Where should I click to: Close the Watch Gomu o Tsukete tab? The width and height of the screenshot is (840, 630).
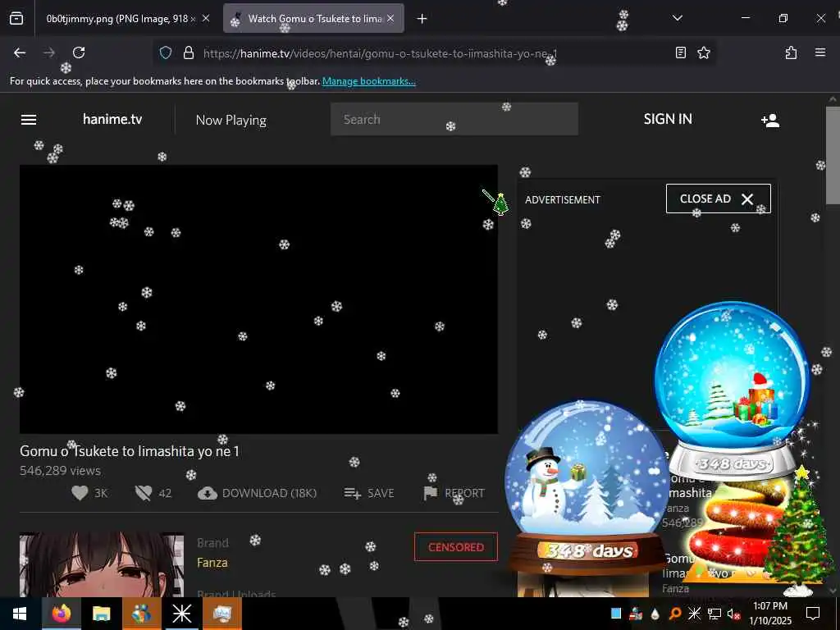390,19
